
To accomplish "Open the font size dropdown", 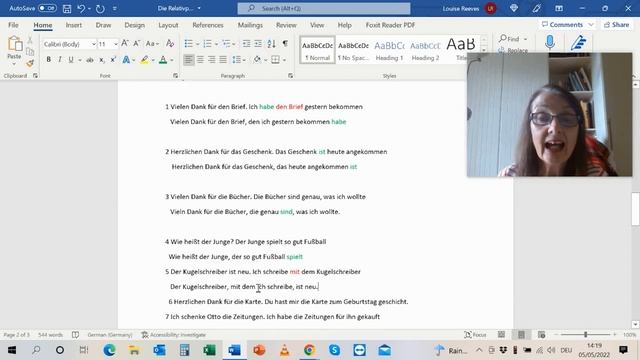I will [116, 44].
